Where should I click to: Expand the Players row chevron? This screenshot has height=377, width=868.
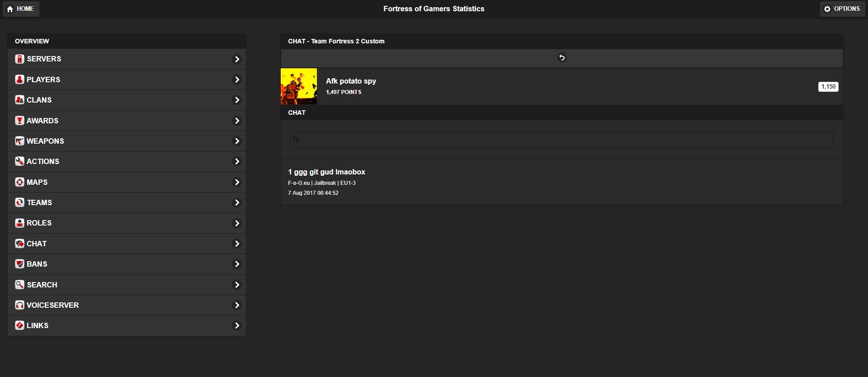[x=236, y=80]
